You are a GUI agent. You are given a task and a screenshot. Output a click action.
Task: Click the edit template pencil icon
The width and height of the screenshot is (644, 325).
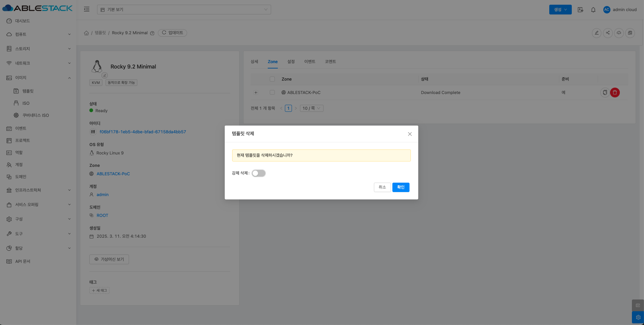pos(597,33)
